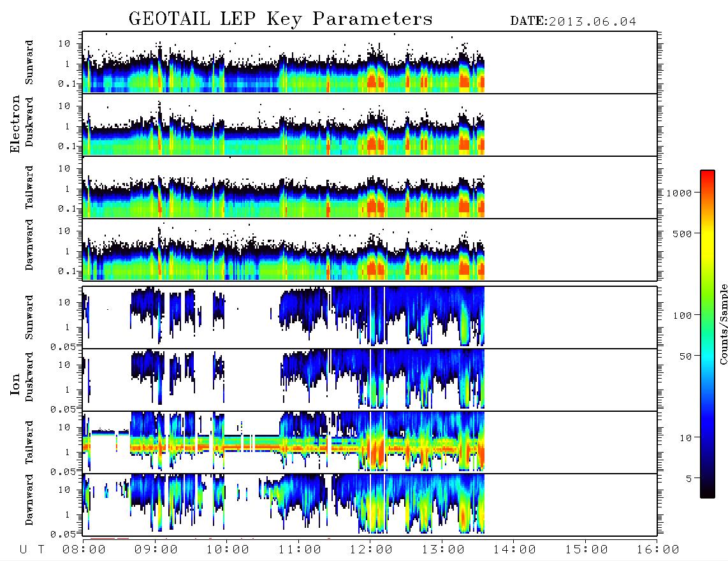The width and height of the screenshot is (728, 561).
Task: Click the 0.05 tick of Ion Sunward axis
Action: (x=62, y=347)
